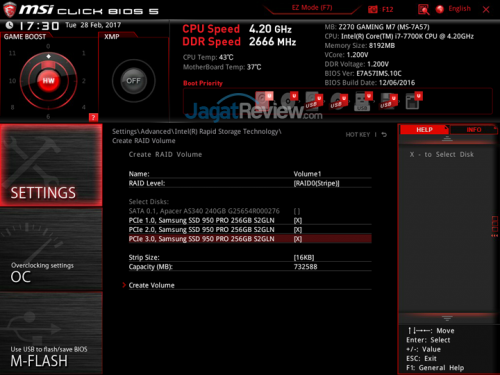This screenshot has height=375, width=500.
Task: Click the UEFI CD/DVD boot device icon
Action: pyautogui.click(x=289, y=100)
